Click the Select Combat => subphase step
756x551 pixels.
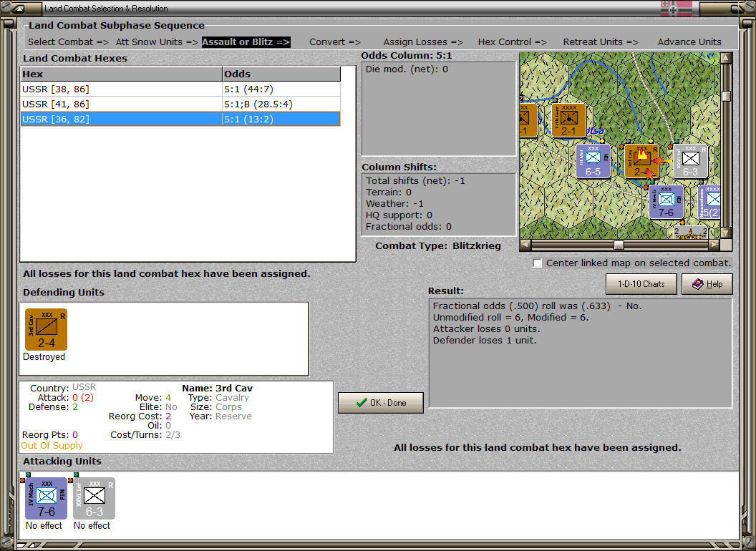(68, 42)
